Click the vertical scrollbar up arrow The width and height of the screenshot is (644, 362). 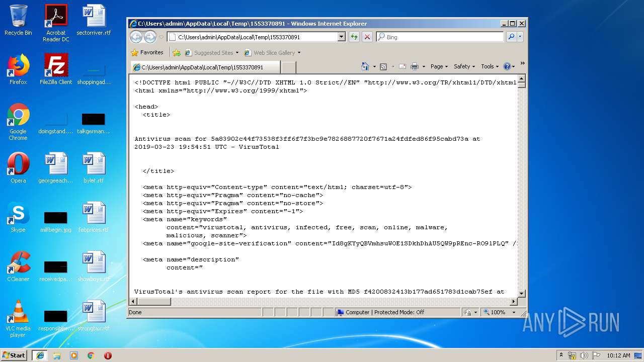521,78
